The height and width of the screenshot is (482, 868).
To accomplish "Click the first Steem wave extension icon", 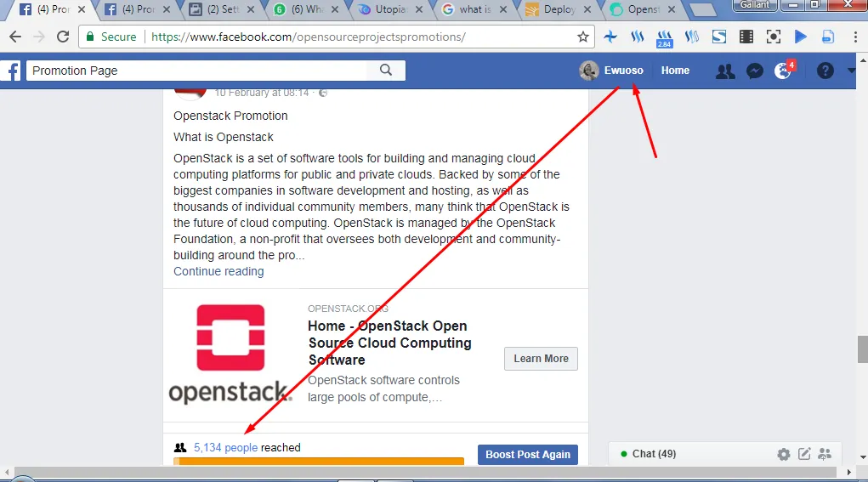I will (x=637, y=37).
